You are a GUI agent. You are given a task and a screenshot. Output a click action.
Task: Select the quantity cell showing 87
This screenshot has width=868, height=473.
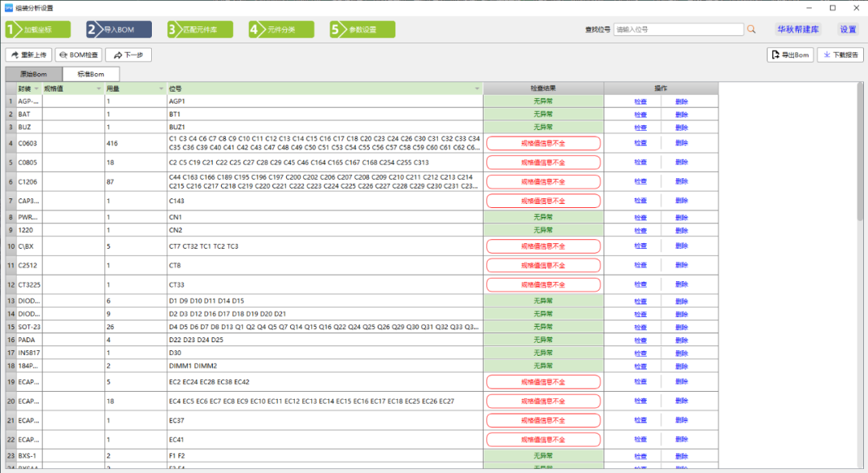click(x=136, y=181)
